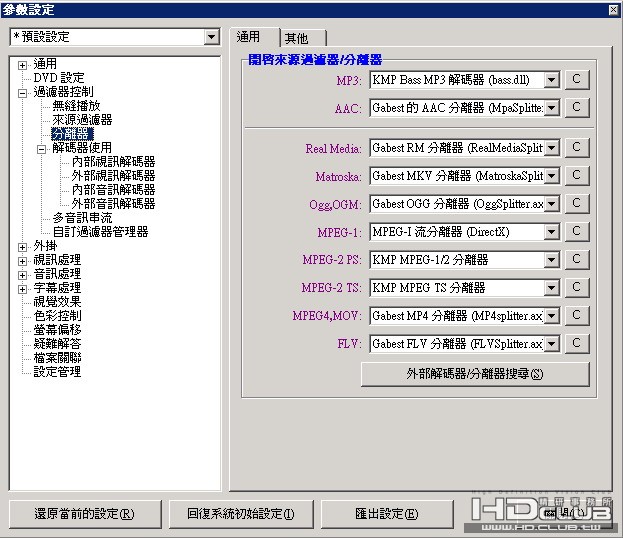This screenshot has width=623, height=538.
Task: Switch to the 其他 tab
Action: pyautogui.click(x=304, y=39)
